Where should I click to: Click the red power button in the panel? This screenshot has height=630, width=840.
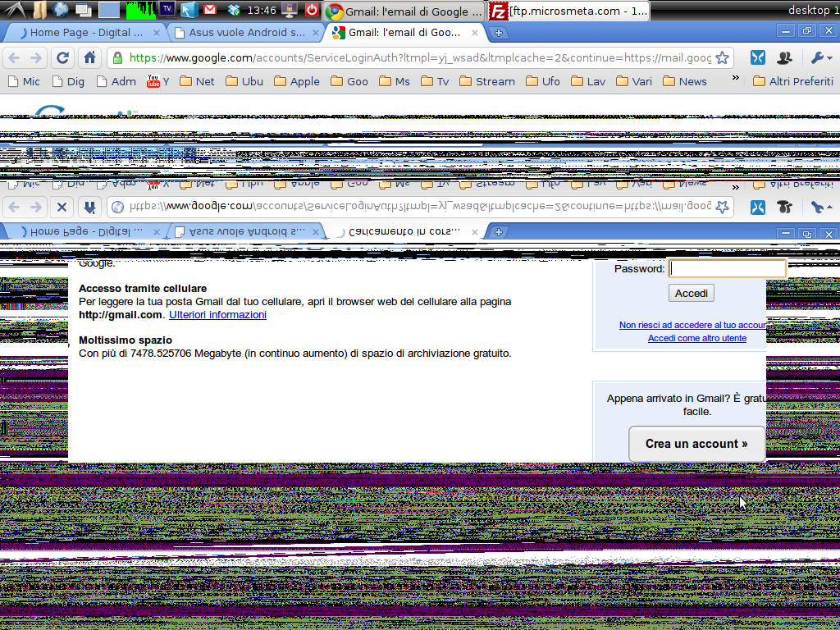click(x=311, y=10)
